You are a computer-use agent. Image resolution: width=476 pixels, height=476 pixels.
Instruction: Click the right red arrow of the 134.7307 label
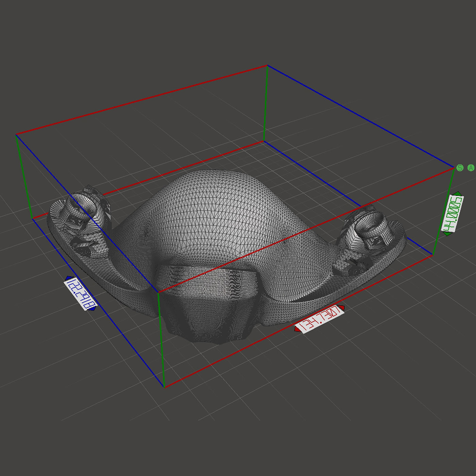342,308
